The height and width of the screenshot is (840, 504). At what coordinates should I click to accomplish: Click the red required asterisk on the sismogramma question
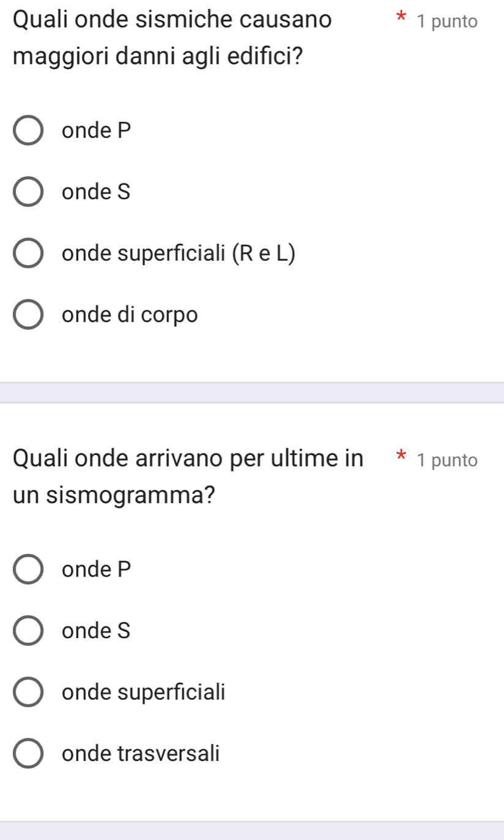tap(401, 456)
